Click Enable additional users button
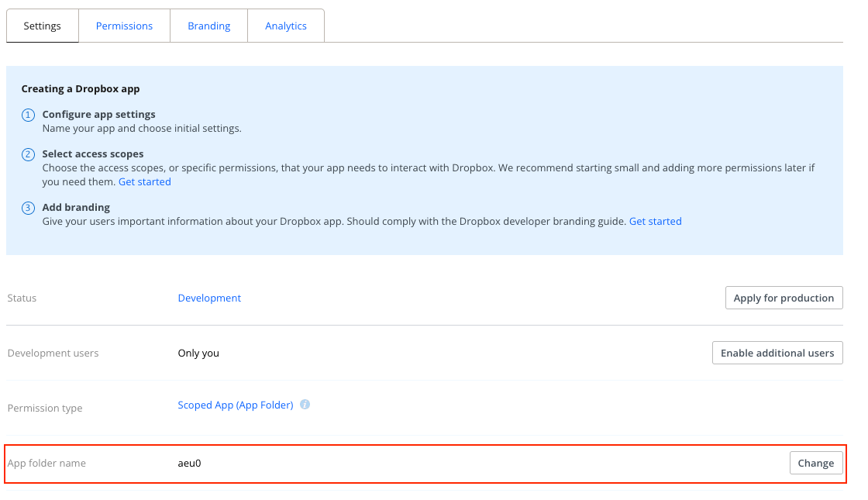This screenshot has height=500, width=868. 777,353
